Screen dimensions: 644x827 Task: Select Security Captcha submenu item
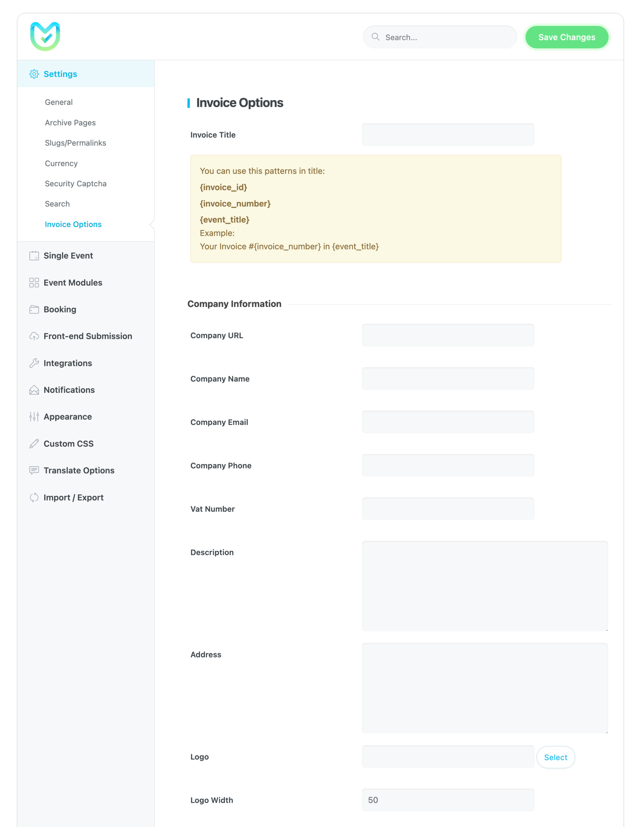tap(76, 183)
